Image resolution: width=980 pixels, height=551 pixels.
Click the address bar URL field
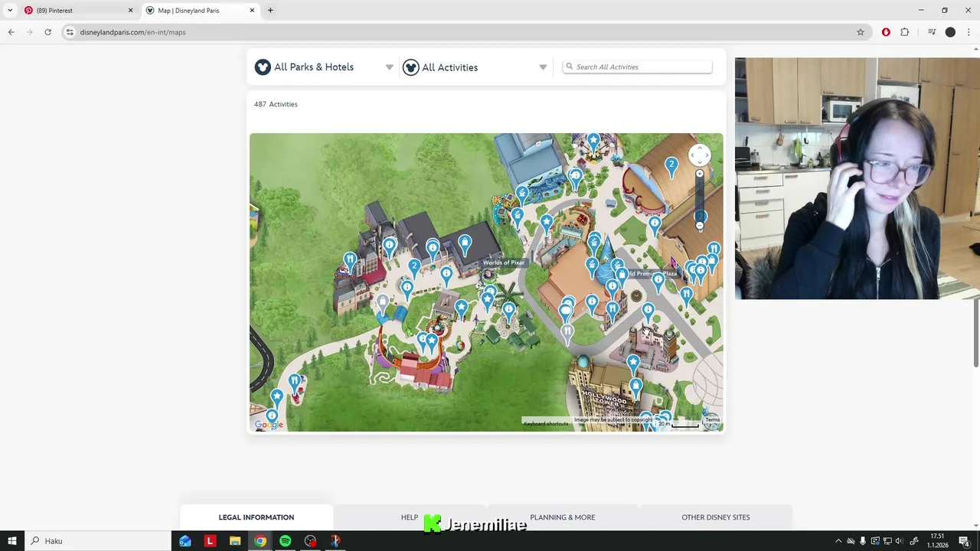click(459, 32)
